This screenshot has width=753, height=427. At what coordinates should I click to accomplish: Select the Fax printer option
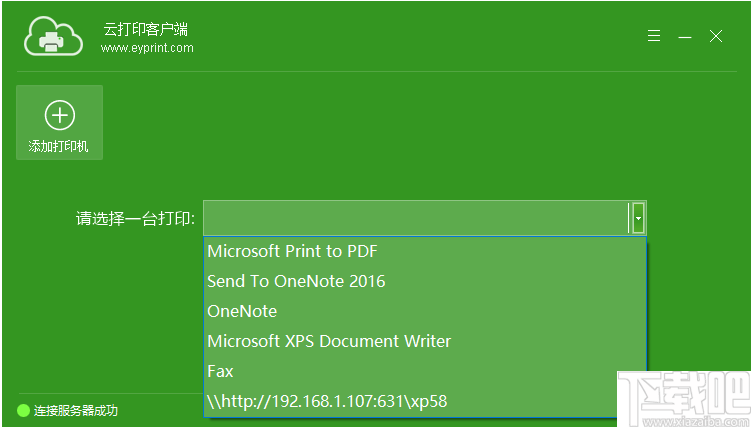(425, 371)
